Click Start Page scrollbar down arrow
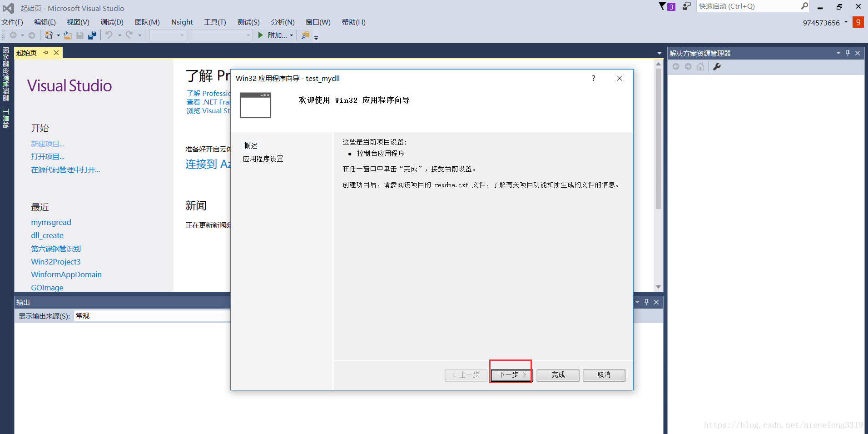The height and width of the screenshot is (434, 868). (x=658, y=287)
